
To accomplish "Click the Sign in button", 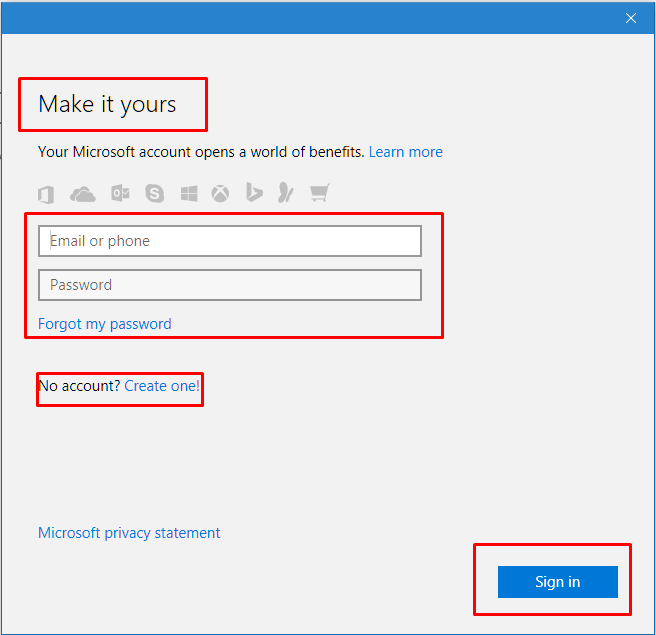I will (x=558, y=582).
